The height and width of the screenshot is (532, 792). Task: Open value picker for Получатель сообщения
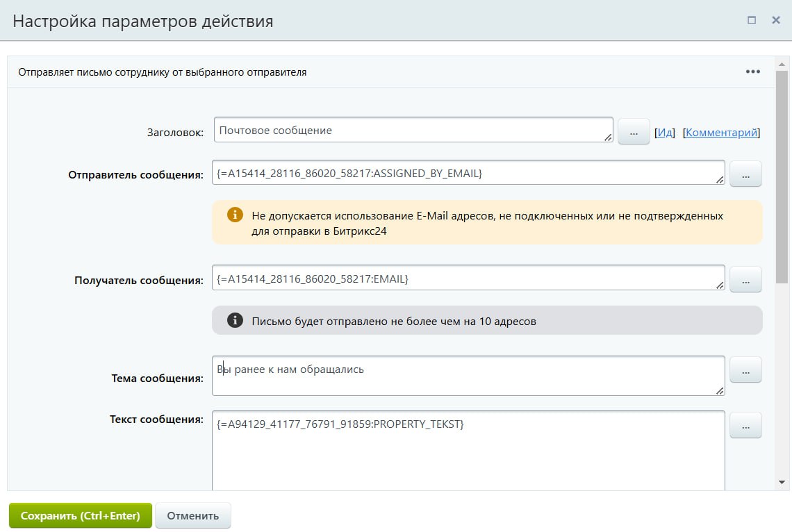tap(745, 280)
